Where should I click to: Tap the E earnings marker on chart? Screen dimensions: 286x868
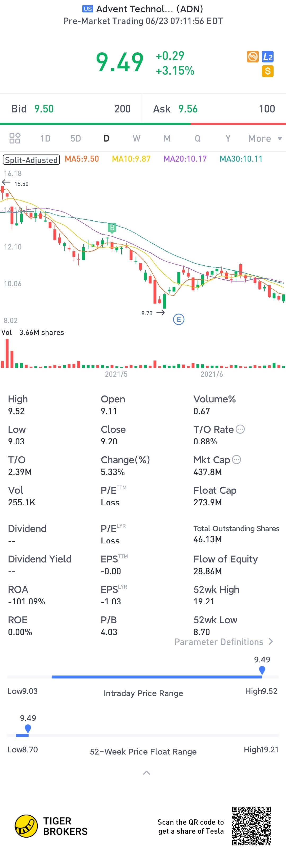point(179,319)
